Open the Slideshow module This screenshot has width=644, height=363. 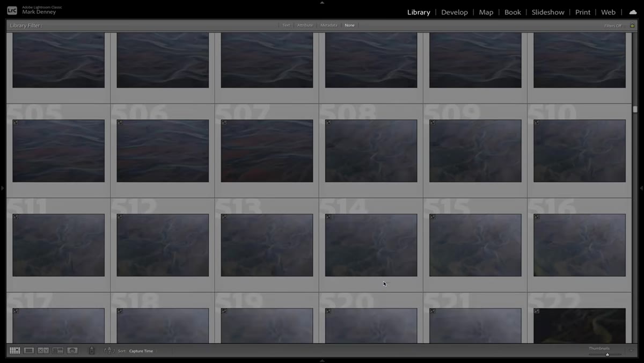tap(548, 12)
